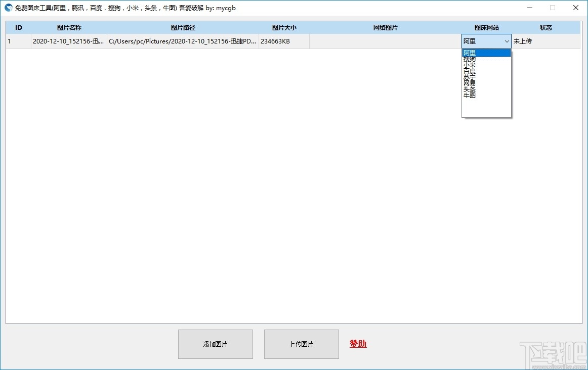Screen dimensions: 588x370
Task: Click the 上传图片 button
Action: (x=301, y=344)
